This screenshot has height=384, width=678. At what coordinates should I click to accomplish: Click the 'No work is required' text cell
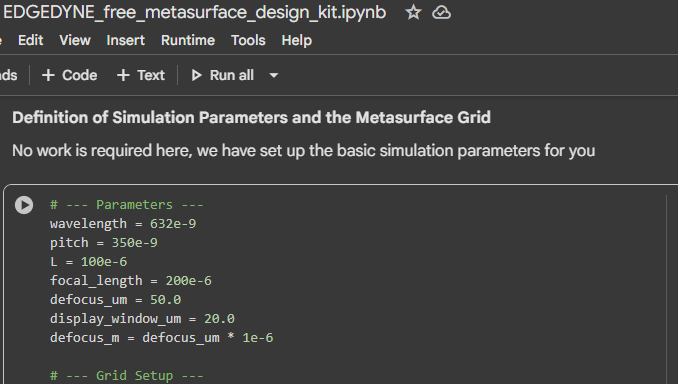pos(304,151)
